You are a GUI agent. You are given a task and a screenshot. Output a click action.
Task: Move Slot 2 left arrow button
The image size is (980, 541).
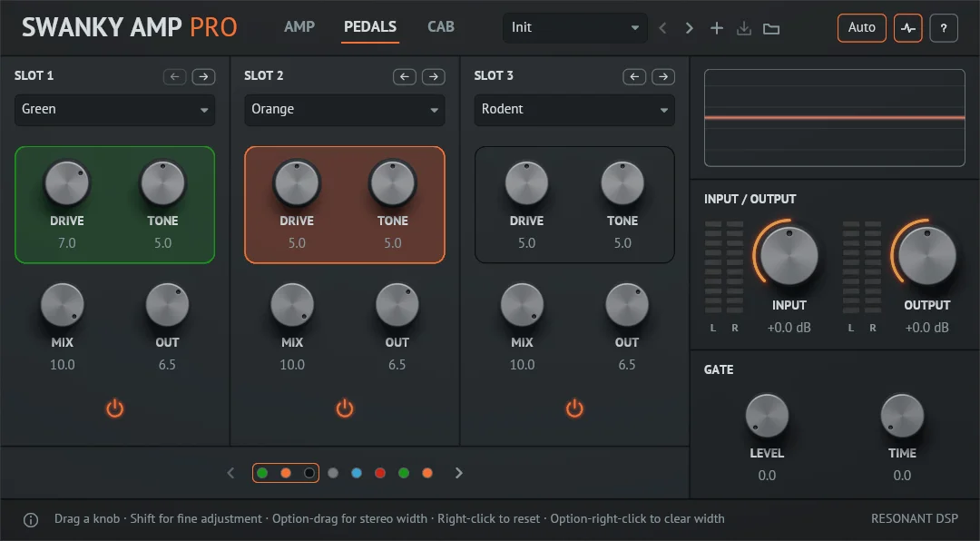(x=405, y=76)
